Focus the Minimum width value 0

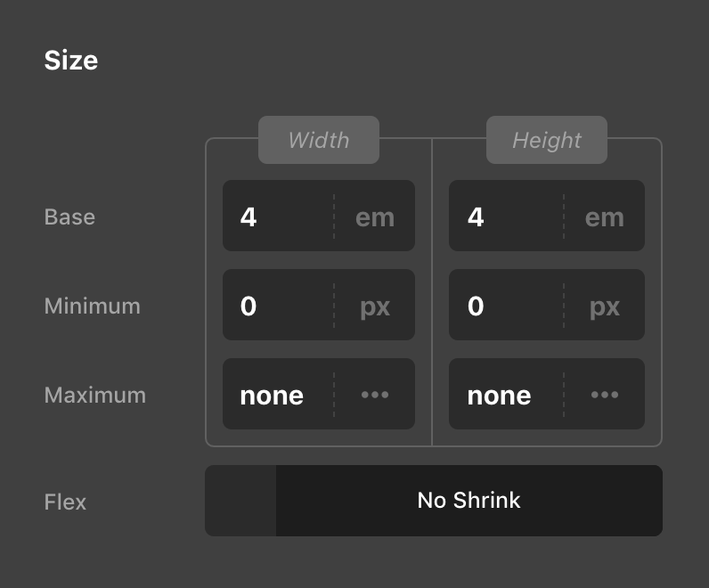(278, 306)
